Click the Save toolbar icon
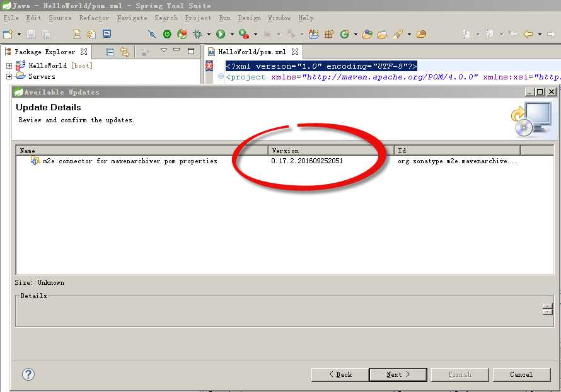 click(31, 34)
